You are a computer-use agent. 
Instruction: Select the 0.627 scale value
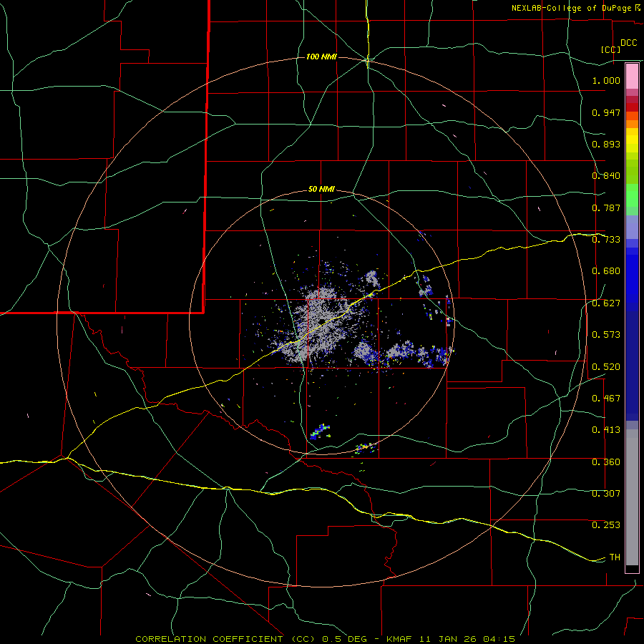(x=606, y=303)
